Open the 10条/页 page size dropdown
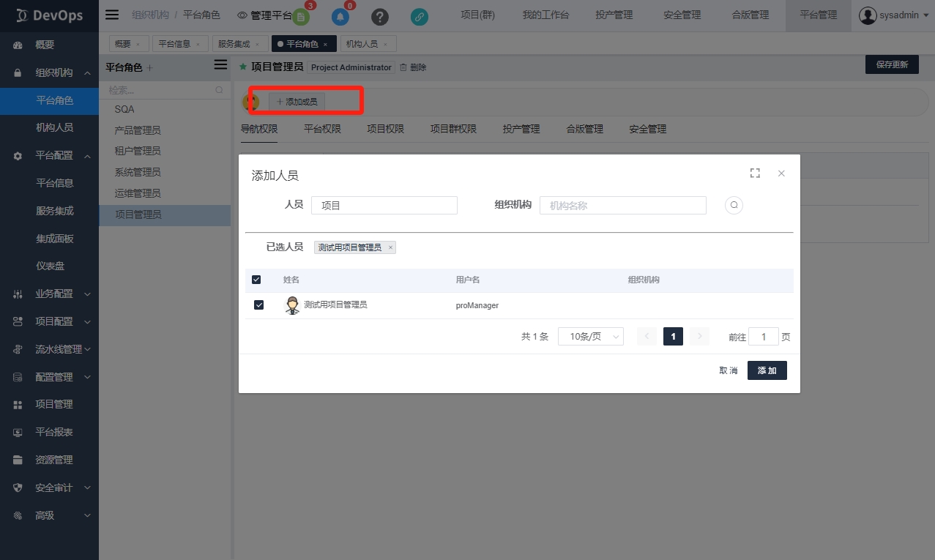 coord(590,336)
